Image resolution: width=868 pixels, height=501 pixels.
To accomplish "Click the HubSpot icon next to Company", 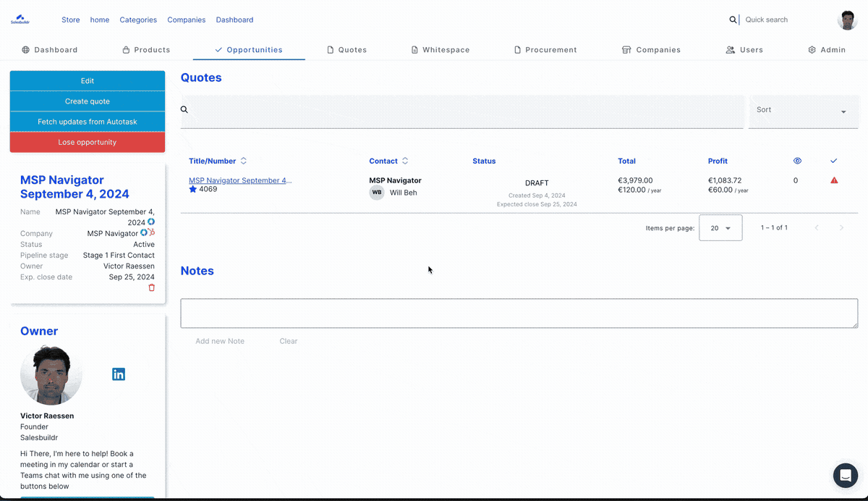I will click(151, 232).
